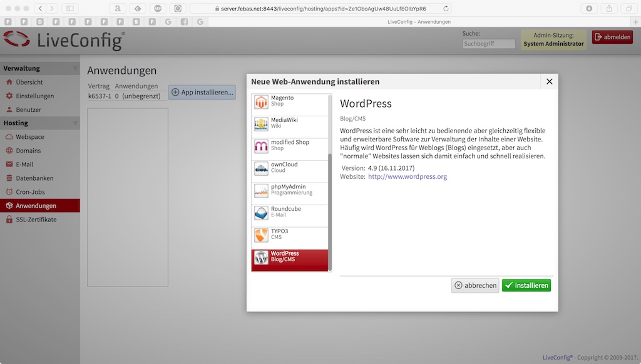Click the browser share icon
This screenshot has height=364, width=641.
609,8
